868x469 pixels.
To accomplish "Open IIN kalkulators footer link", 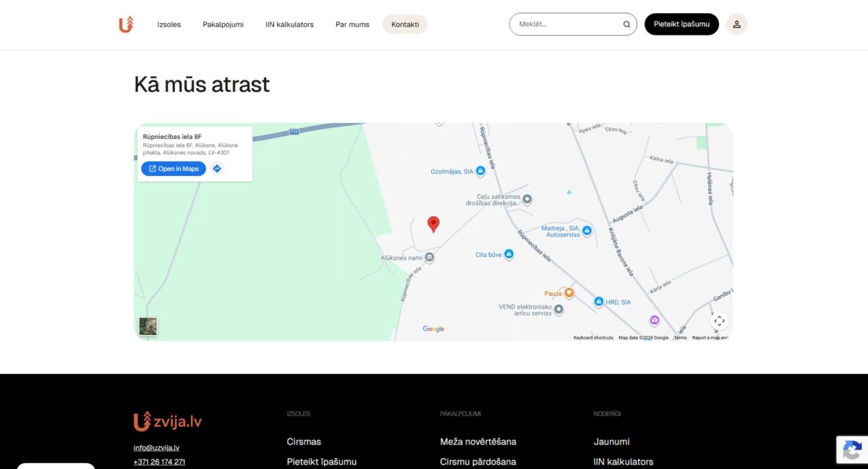I will point(624,462).
